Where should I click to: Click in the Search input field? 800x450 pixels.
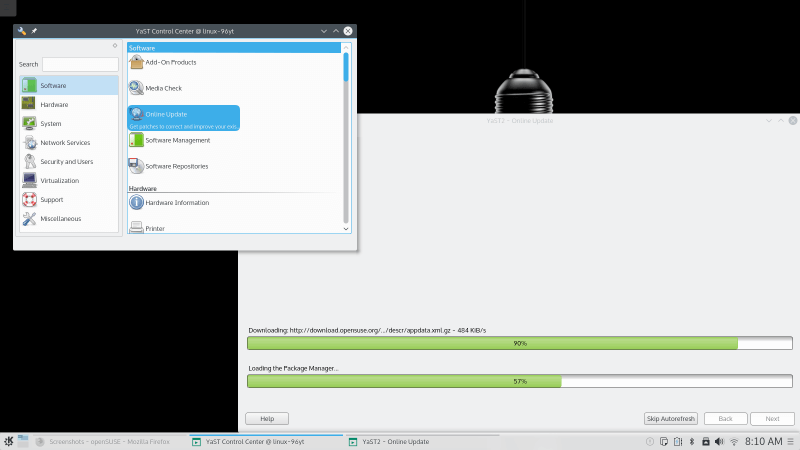(x=80, y=64)
